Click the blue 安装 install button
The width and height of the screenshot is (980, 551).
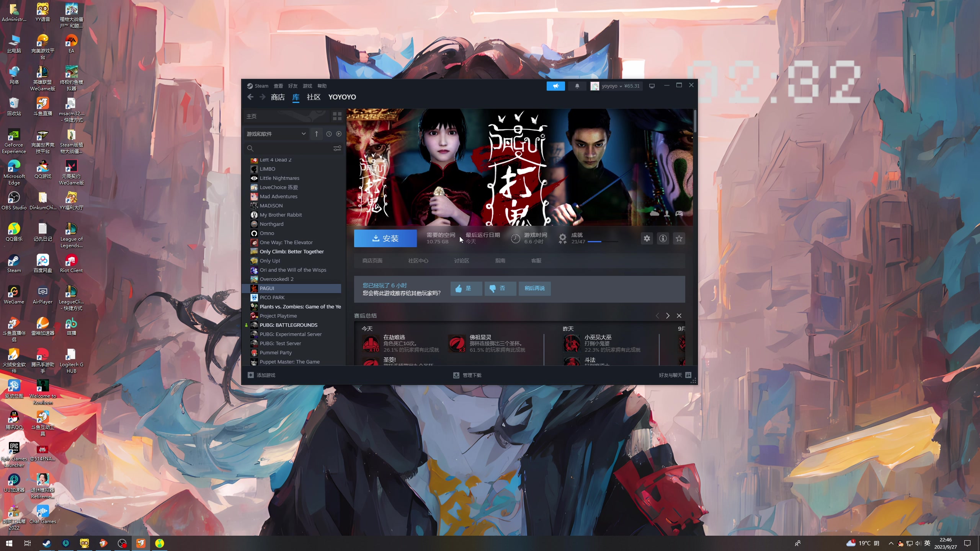(x=385, y=238)
